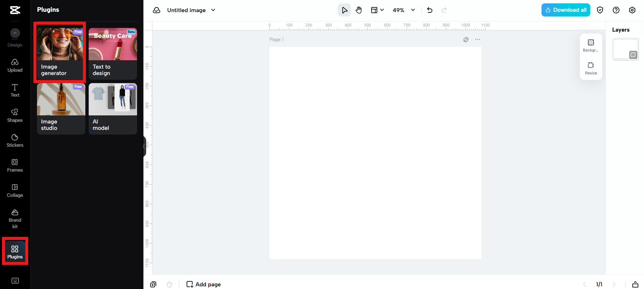The image size is (644, 289).
Task: Click the Resize canvas icon
Action: pos(591,68)
